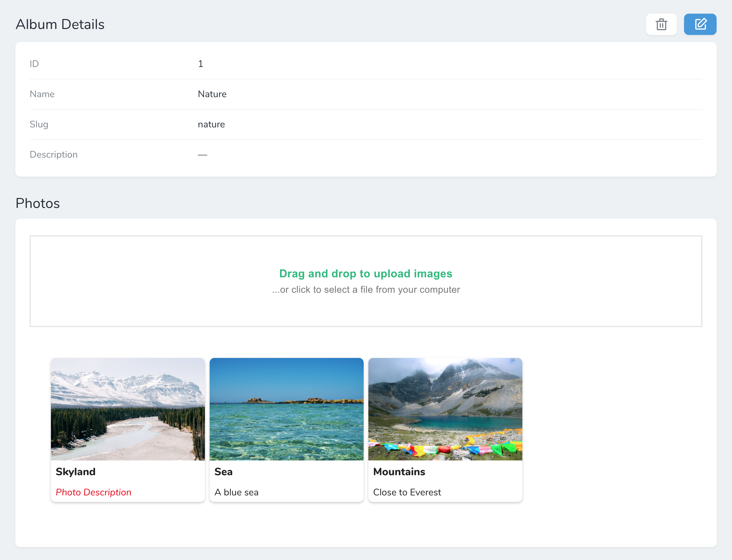Select the Name value 'Nature'
Viewport: 732px width, 560px height.
coord(212,94)
